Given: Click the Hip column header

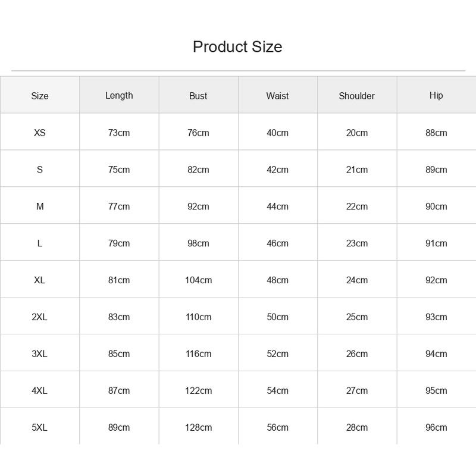Looking at the screenshot, I should [x=436, y=96].
